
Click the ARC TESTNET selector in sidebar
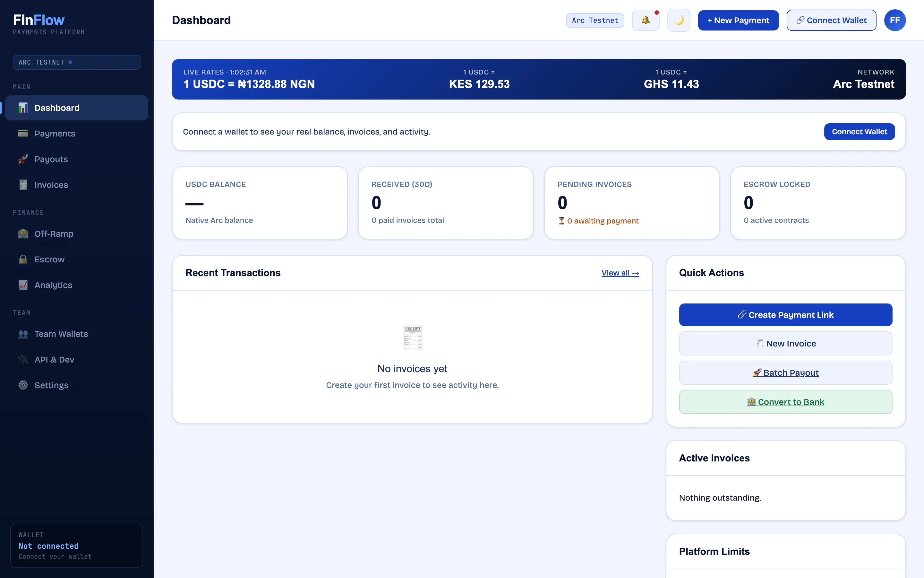click(76, 62)
